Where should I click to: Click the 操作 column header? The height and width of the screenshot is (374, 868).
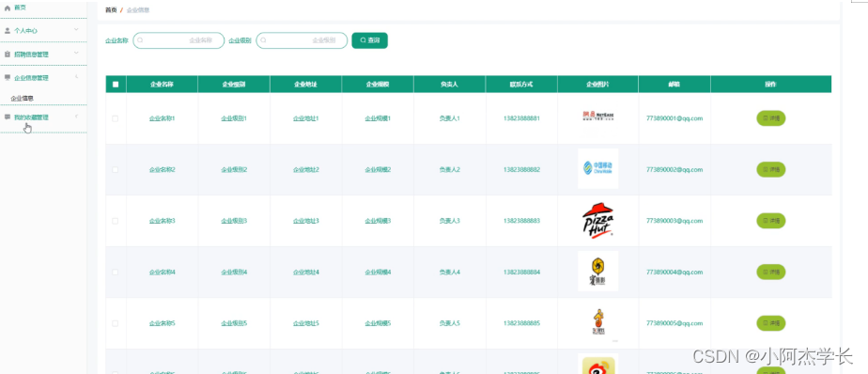coord(771,85)
